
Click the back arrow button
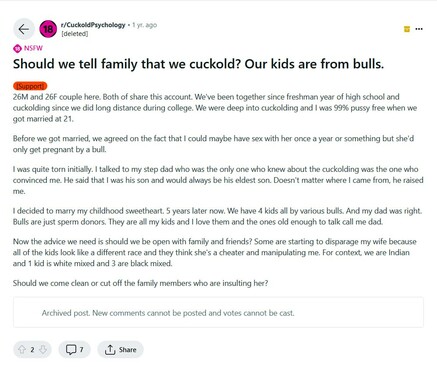click(x=24, y=29)
